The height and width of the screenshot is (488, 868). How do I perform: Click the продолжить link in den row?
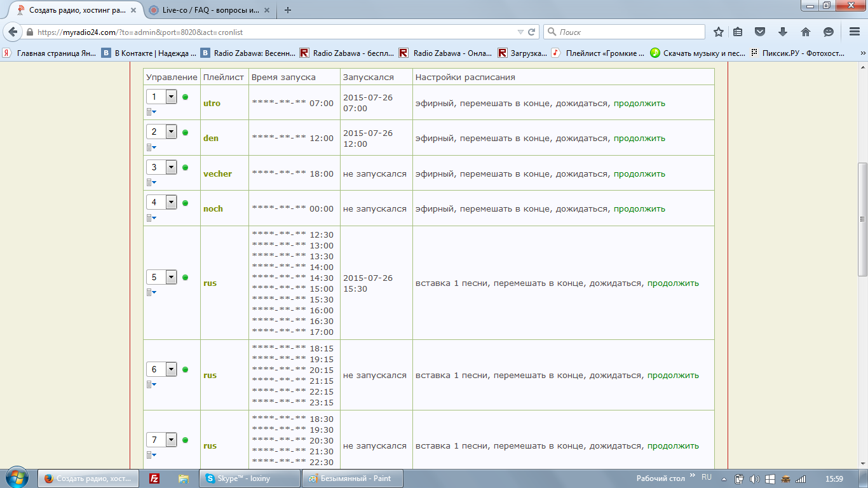pos(639,139)
